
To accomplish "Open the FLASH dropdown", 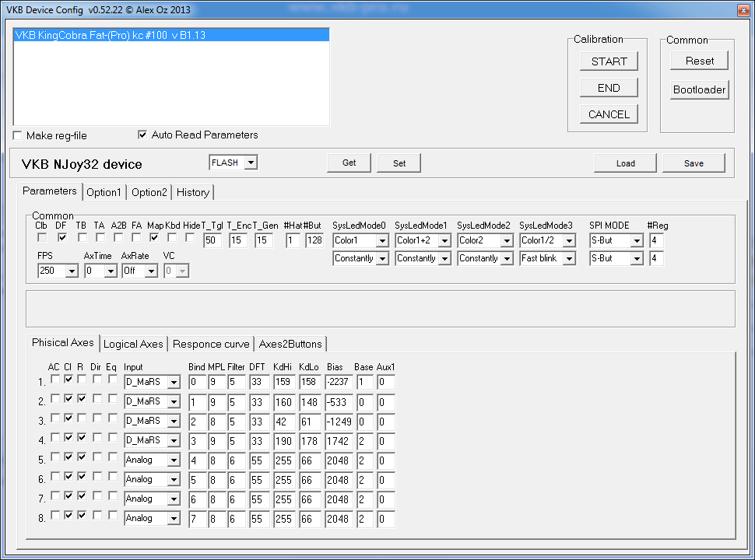I will [x=251, y=163].
